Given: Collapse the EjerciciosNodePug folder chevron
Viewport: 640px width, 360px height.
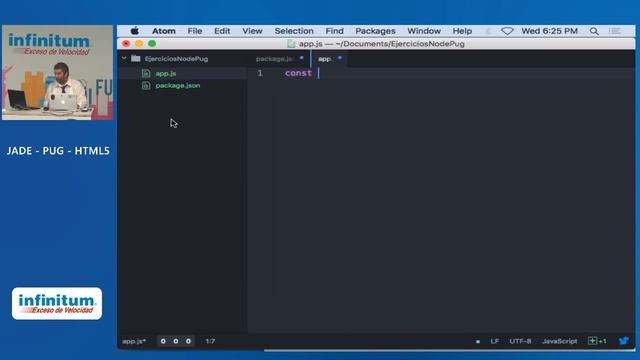Looking at the screenshot, I should [124, 58].
